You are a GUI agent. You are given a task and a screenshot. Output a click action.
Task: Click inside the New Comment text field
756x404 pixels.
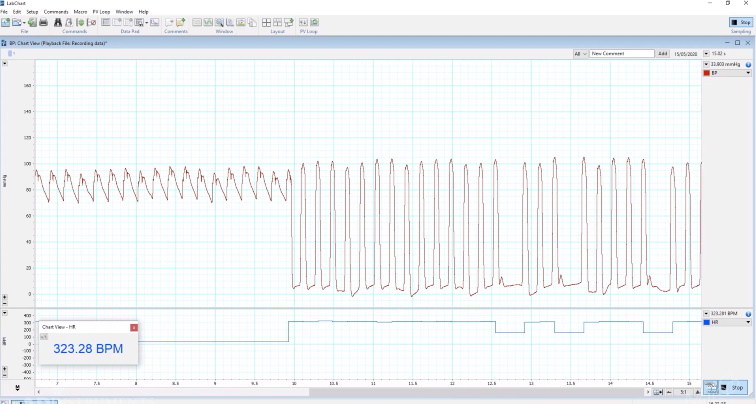(622, 54)
